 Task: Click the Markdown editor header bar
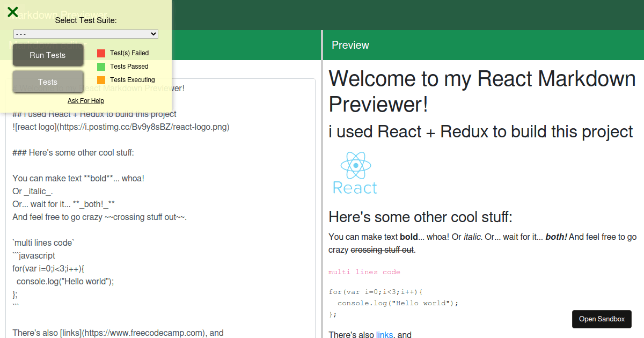(241, 45)
